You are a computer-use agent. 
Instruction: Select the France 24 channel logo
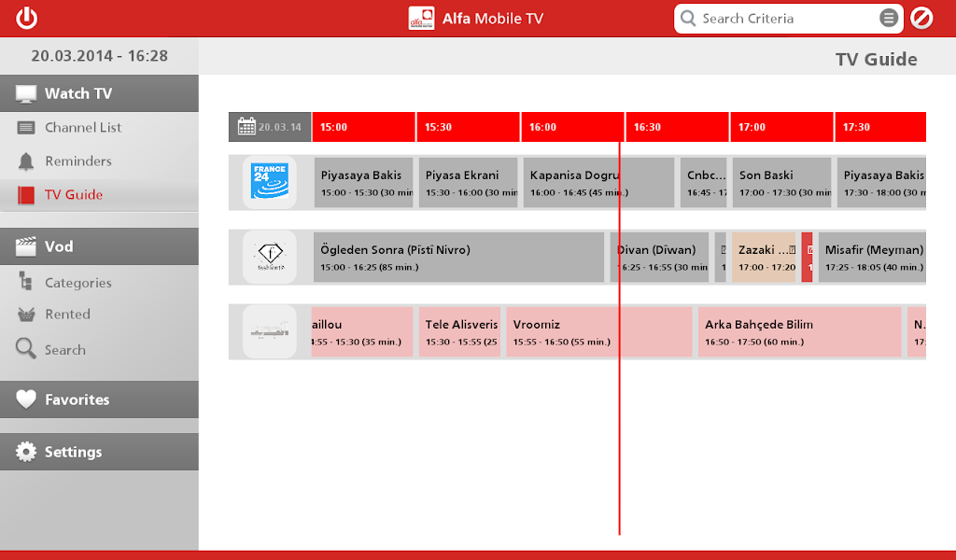[270, 182]
